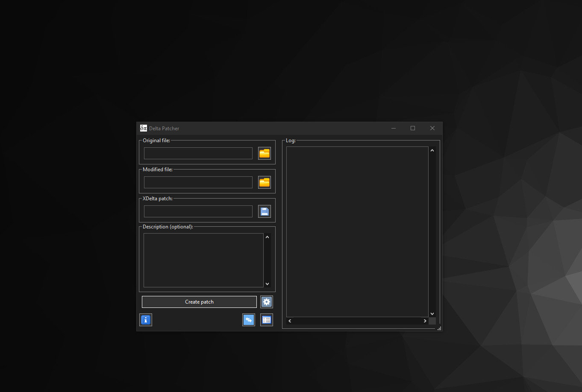582x392 pixels.
Task: View app info using the About icon
Action: (146, 319)
